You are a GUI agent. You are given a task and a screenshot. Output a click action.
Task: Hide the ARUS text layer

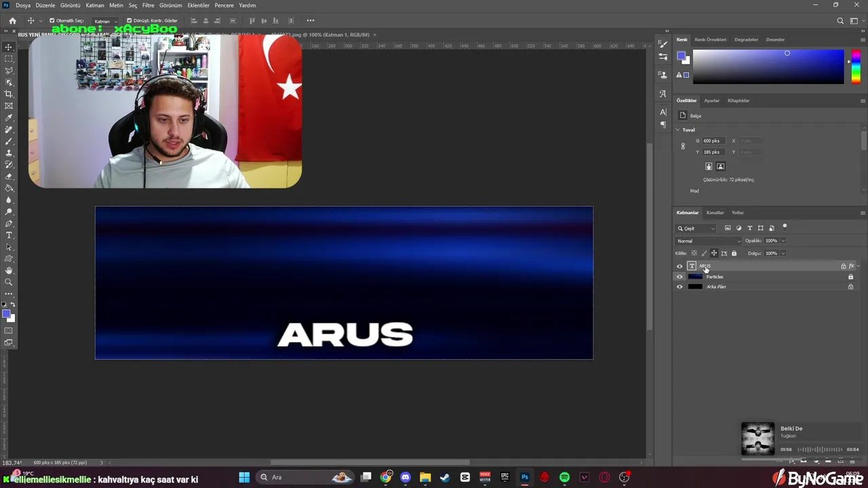click(x=679, y=266)
